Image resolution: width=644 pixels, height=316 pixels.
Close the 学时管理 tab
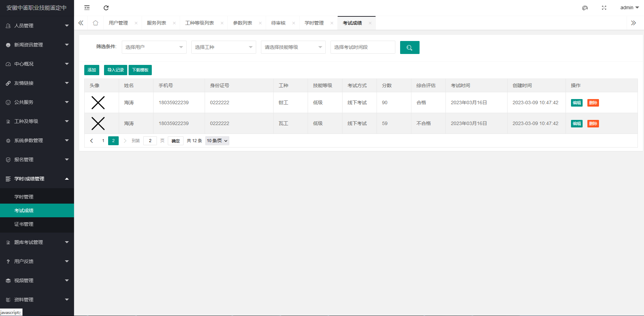(332, 23)
